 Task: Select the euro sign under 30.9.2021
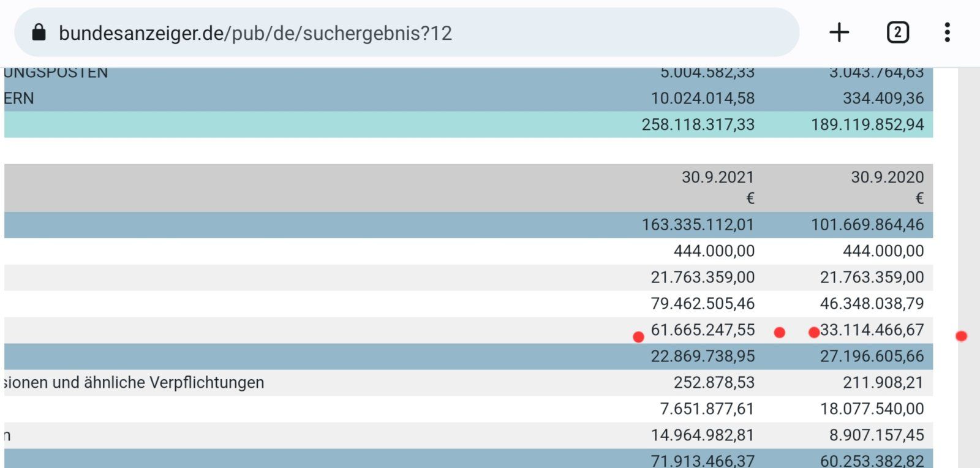(750, 198)
